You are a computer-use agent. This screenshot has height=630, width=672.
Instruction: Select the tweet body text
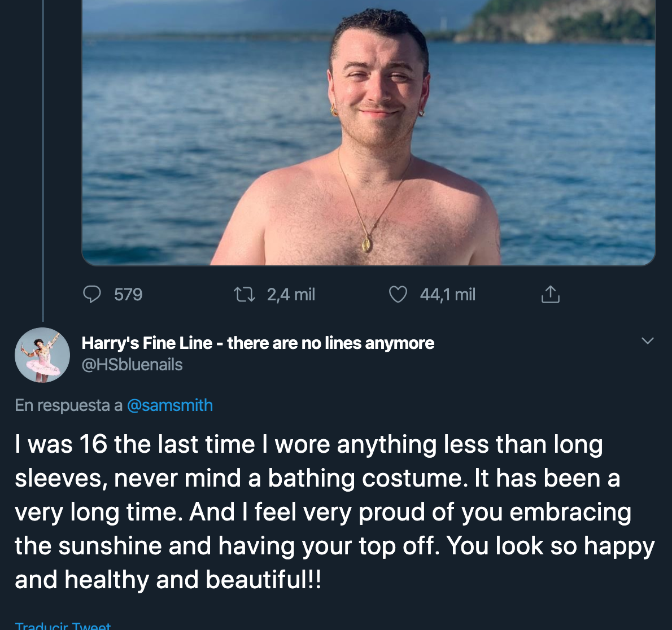click(333, 511)
